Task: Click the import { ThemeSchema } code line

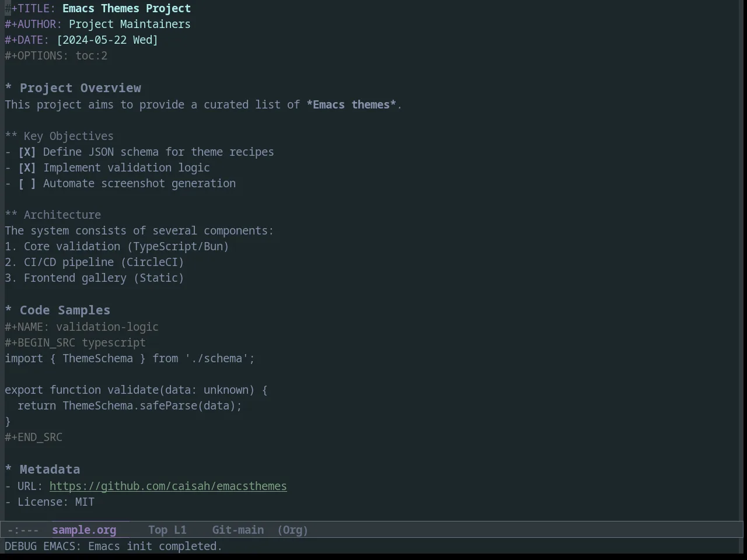Action: pos(130,359)
